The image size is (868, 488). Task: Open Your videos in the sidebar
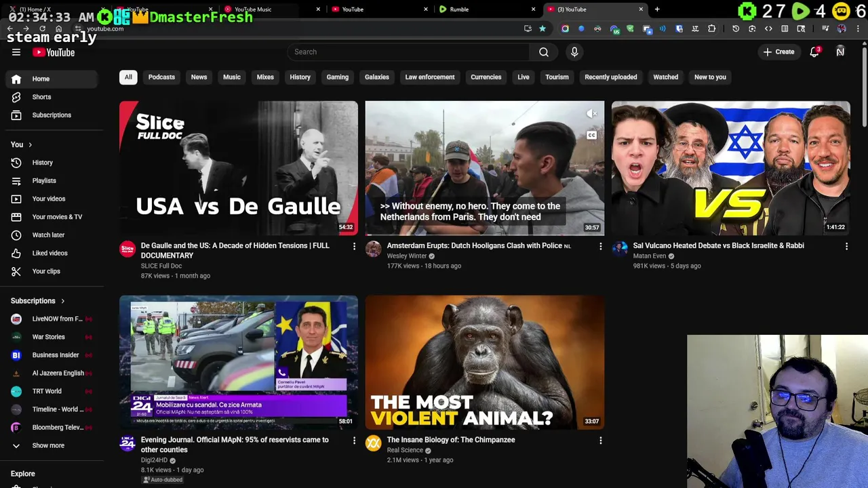52,199
